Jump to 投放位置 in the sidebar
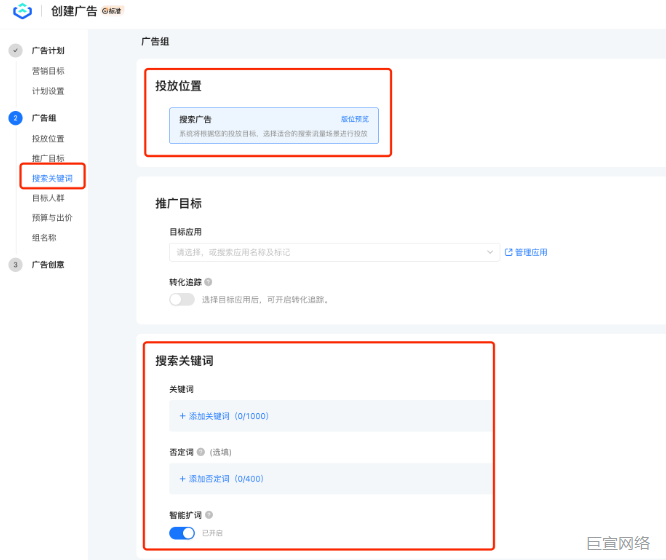The width and height of the screenshot is (666, 560). [48, 139]
